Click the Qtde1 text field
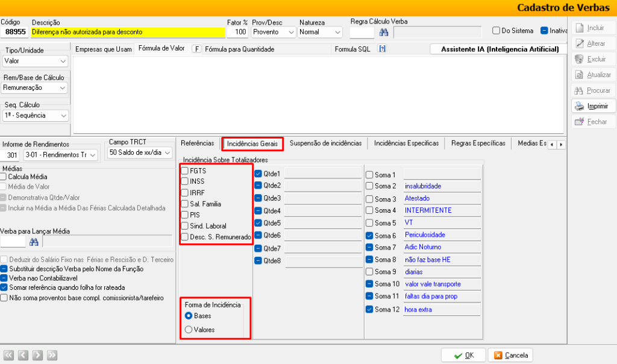 pos(323,173)
